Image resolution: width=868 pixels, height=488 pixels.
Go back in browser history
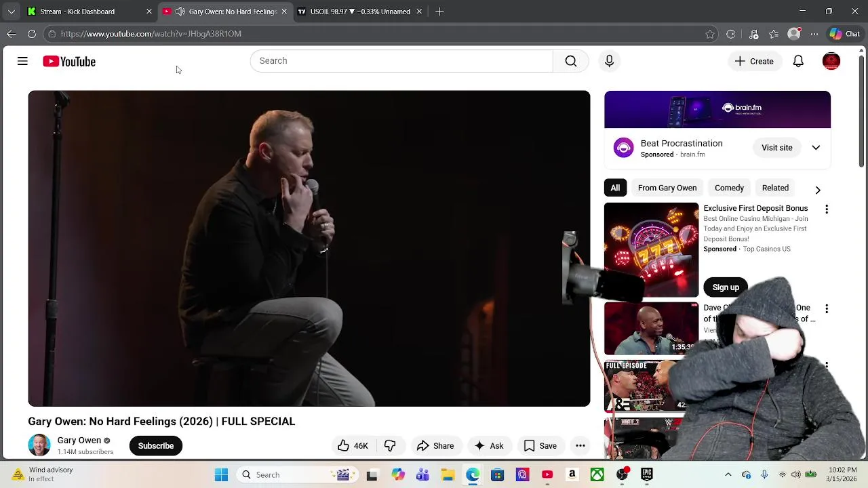click(x=12, y=34)
